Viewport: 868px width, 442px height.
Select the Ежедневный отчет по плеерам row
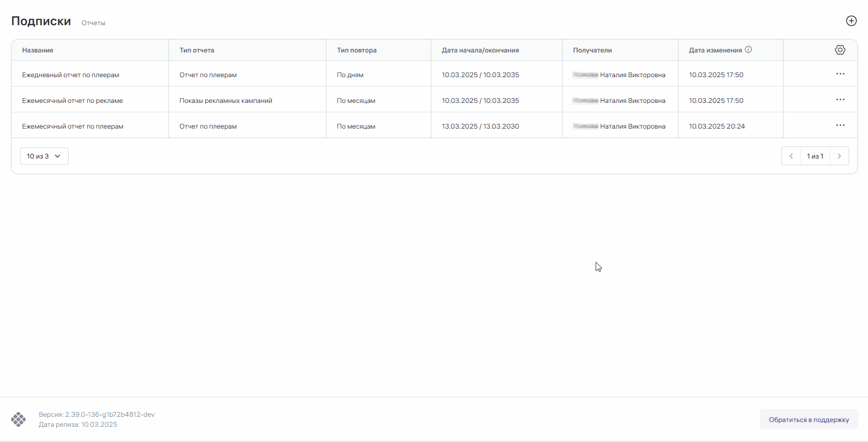tap(71, 75)
